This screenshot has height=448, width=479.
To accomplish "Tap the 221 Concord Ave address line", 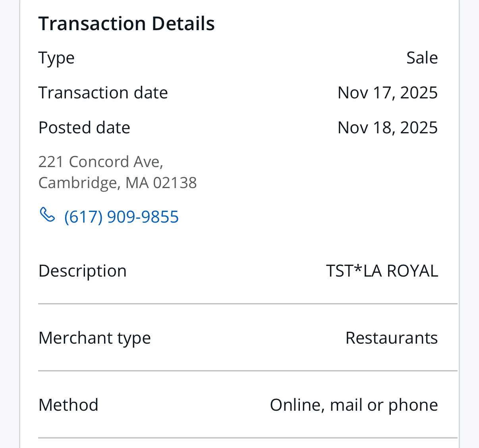I will pyautogui.click(x=101, y=162).
